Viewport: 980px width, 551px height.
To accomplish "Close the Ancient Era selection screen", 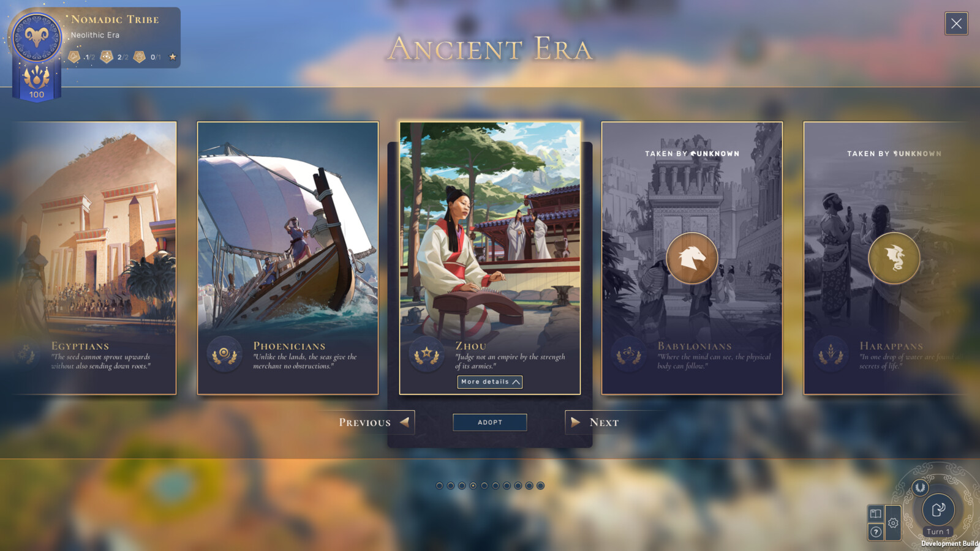I will tap(956, 24).
